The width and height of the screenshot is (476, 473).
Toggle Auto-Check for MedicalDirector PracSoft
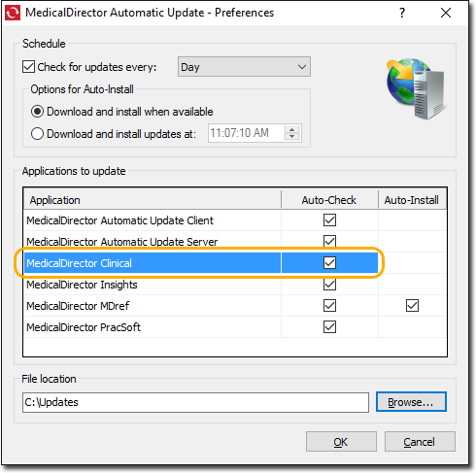(329, 327)
